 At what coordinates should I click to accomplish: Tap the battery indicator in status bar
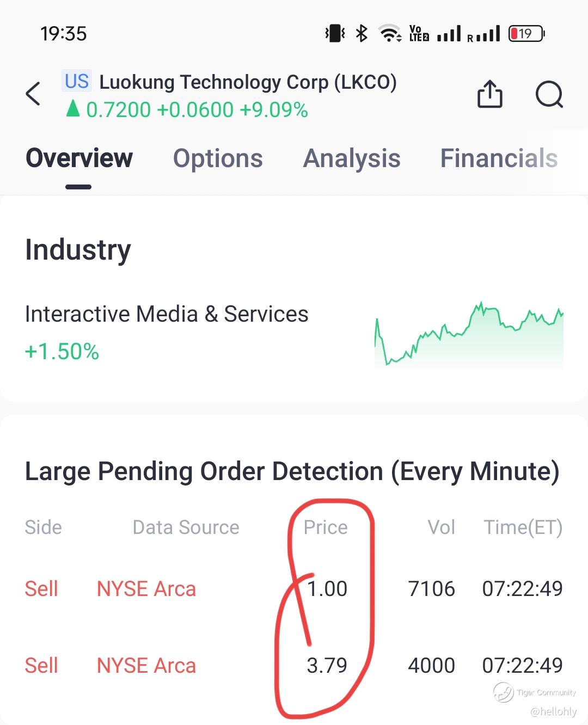526,34
